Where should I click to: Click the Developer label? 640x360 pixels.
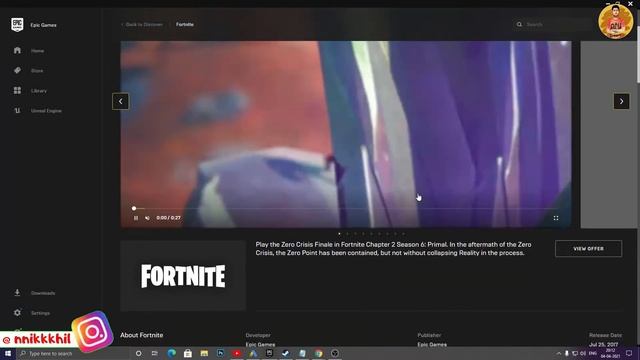258,335
